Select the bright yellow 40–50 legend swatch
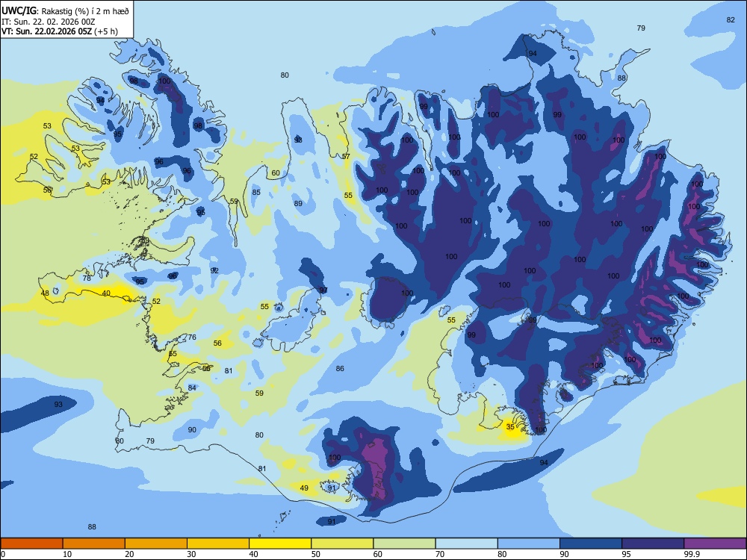The height and width of the screenshot is (560, 747). [280, 544]
